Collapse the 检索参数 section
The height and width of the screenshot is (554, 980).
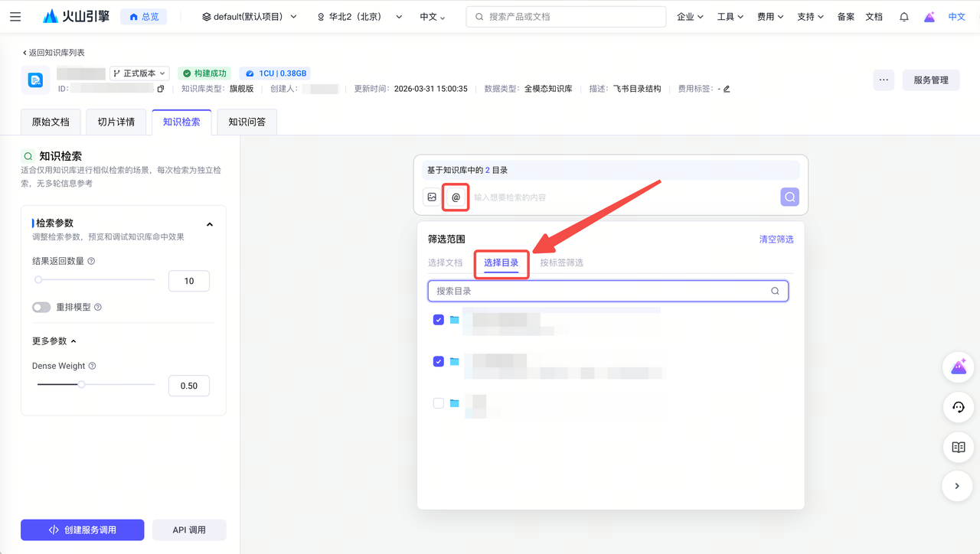[x=210, y=224]
